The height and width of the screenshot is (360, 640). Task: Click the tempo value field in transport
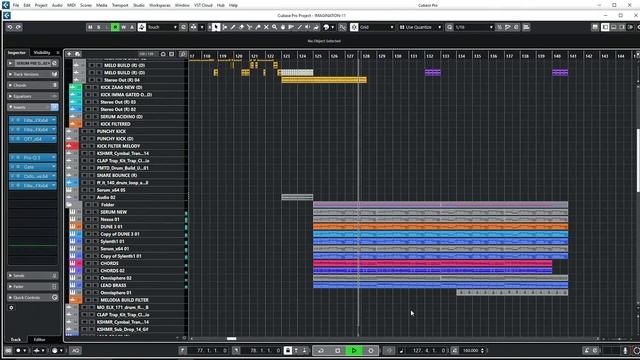pos(471,350)
